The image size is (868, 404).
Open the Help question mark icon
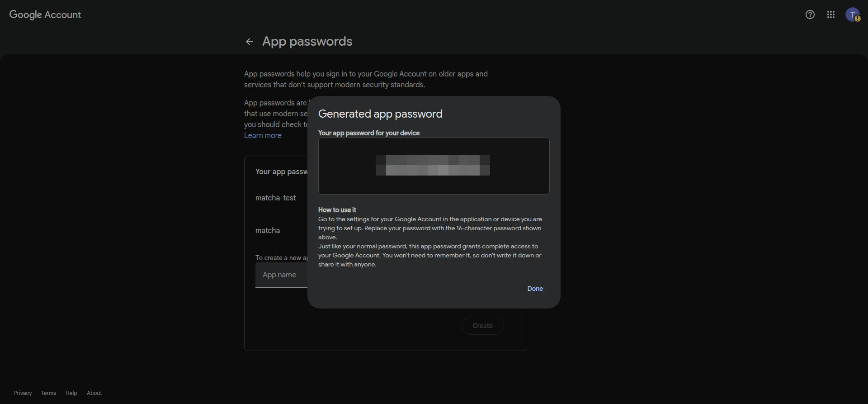pyautogui.click(x=809, y=14)
